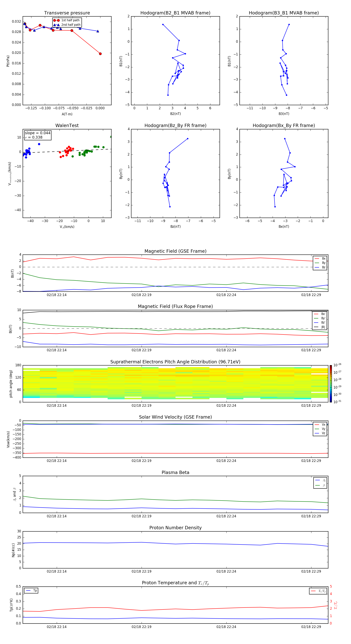Click the Te/Tp legend box in proton temperature plot
Viewport: 351px width, 644px height.
(318, 591)
